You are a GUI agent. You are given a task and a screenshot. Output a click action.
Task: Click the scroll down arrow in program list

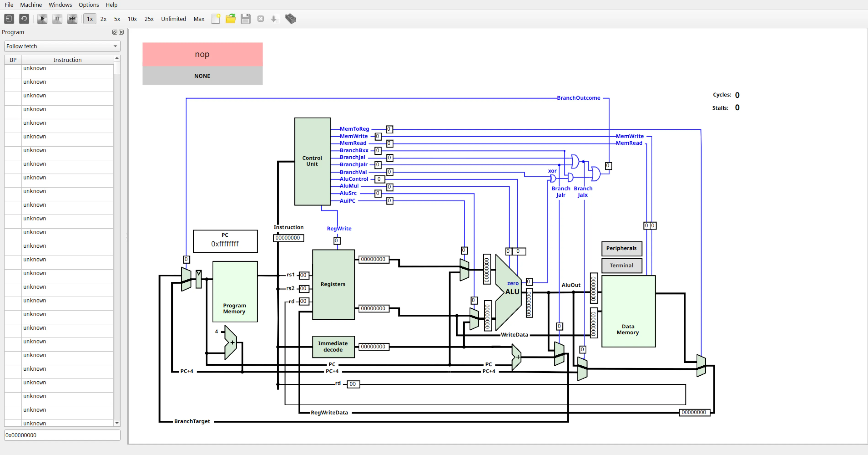pos(117,423)
